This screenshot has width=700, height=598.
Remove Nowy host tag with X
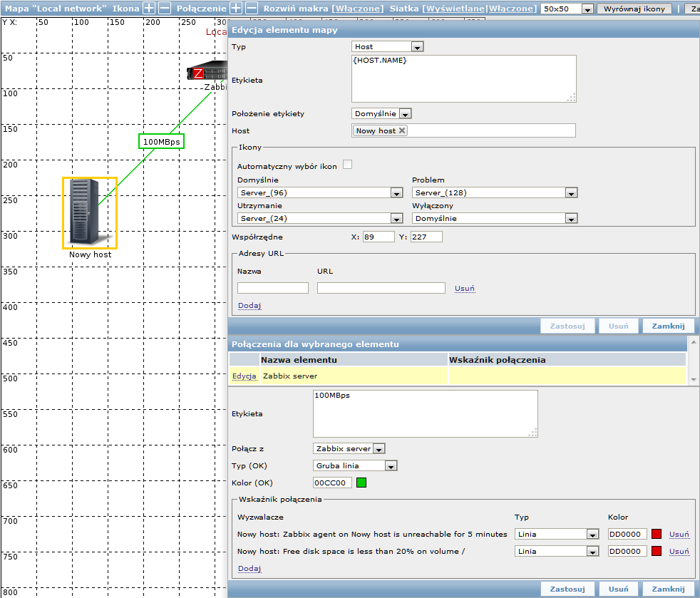click(402, 130)
